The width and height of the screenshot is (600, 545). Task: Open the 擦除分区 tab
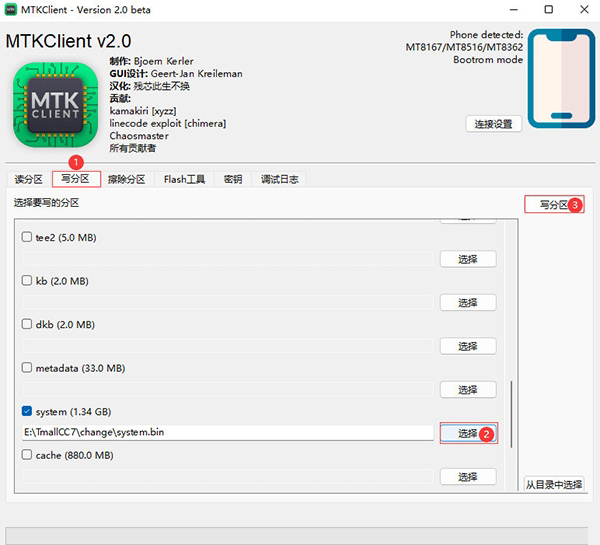(127, 179)
